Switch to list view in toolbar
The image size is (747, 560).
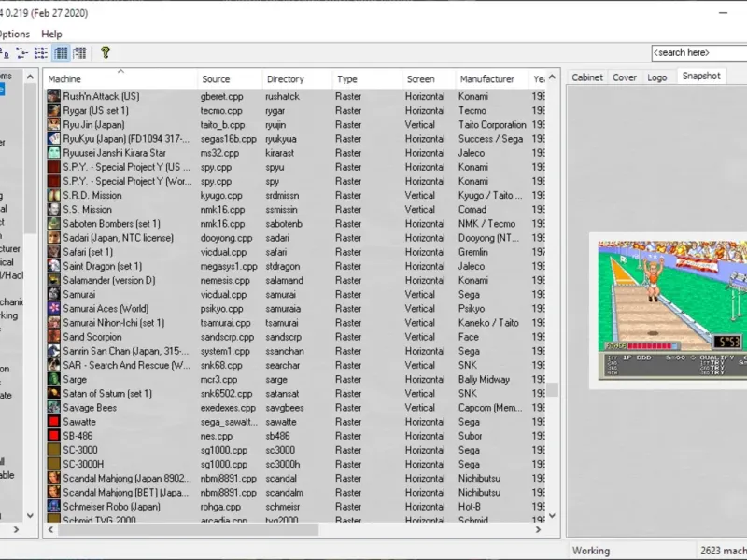click(41, 53)
